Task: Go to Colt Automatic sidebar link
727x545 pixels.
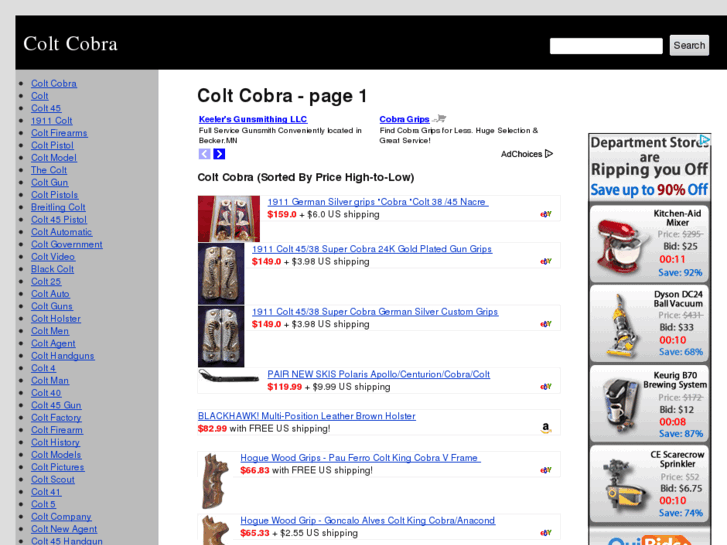Action: (x=61, y=232)
